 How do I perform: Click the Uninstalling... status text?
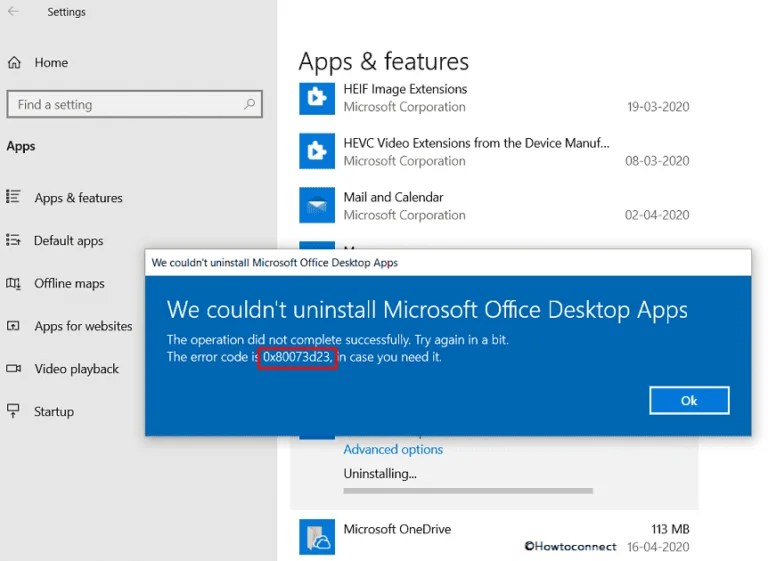coord(380,474)
